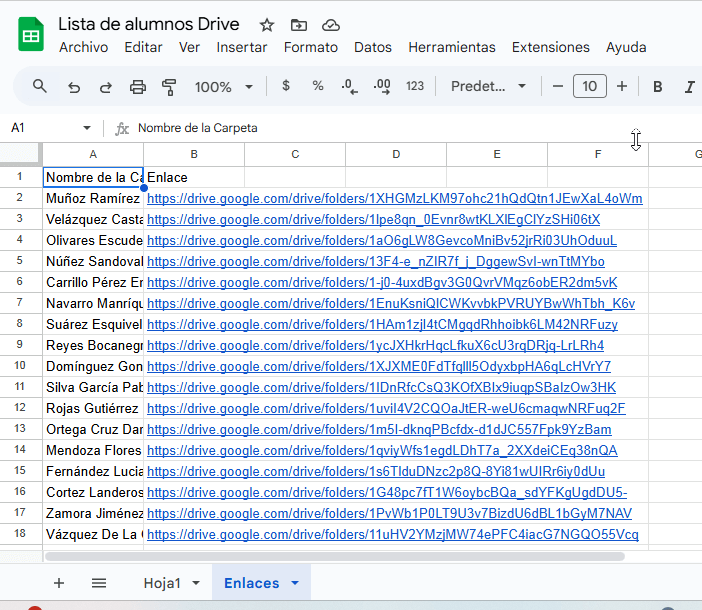Open the Datos menu
The image size is (702, 610).
click(x=373, y=47)
